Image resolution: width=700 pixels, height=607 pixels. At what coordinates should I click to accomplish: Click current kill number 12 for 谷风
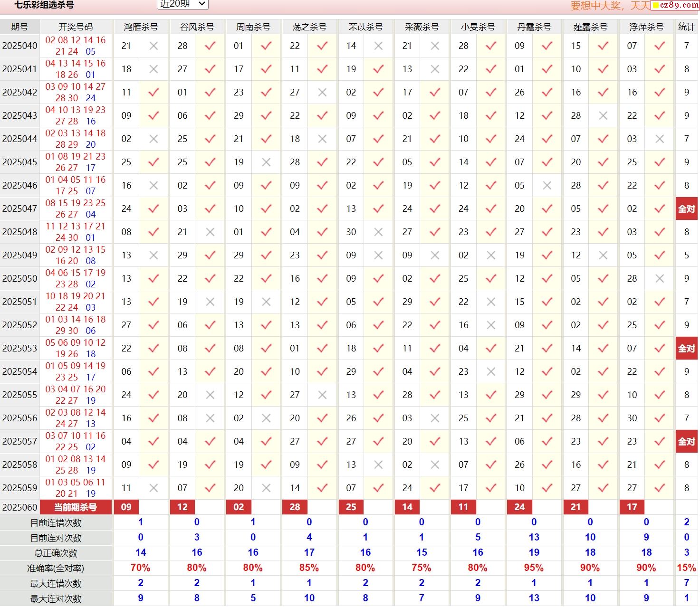coord(182,507)
